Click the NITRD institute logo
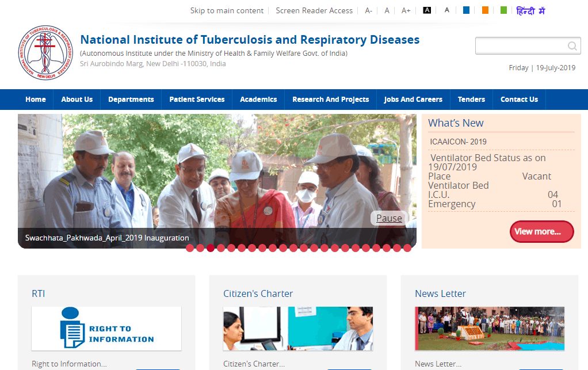Screen dimensions: 588x370 point(45,52)
